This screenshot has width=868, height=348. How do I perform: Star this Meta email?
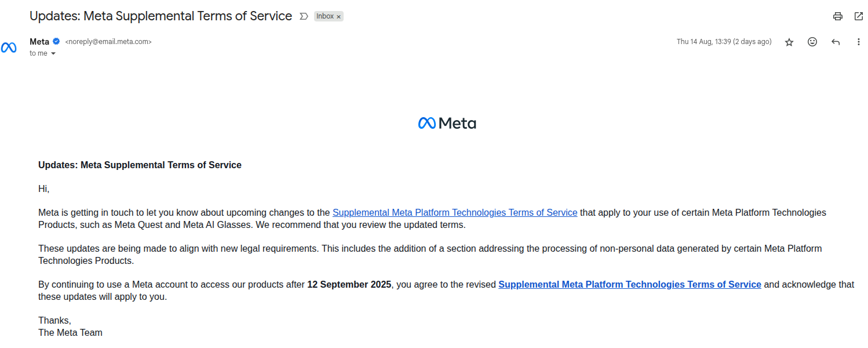(789, 42)
